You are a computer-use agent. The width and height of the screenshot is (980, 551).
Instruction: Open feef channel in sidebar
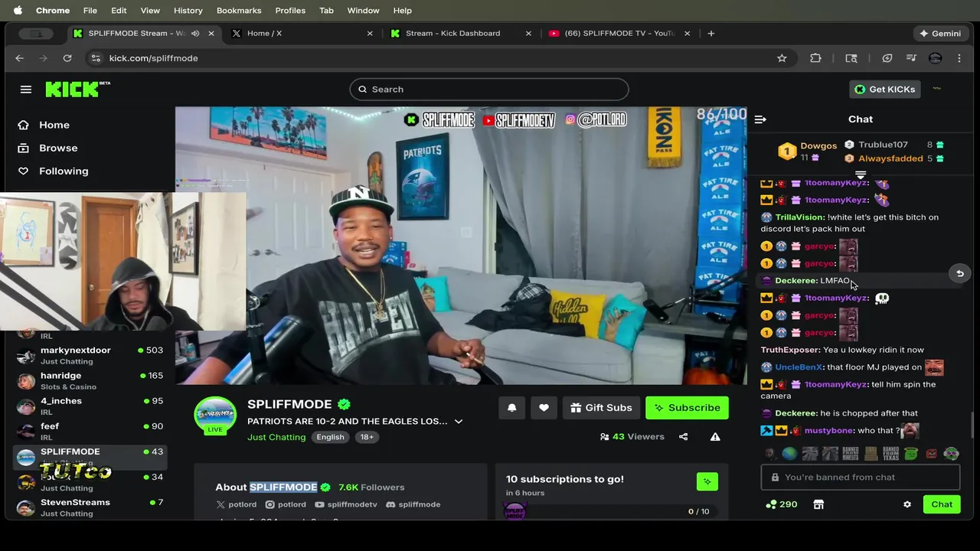[90, 431]
